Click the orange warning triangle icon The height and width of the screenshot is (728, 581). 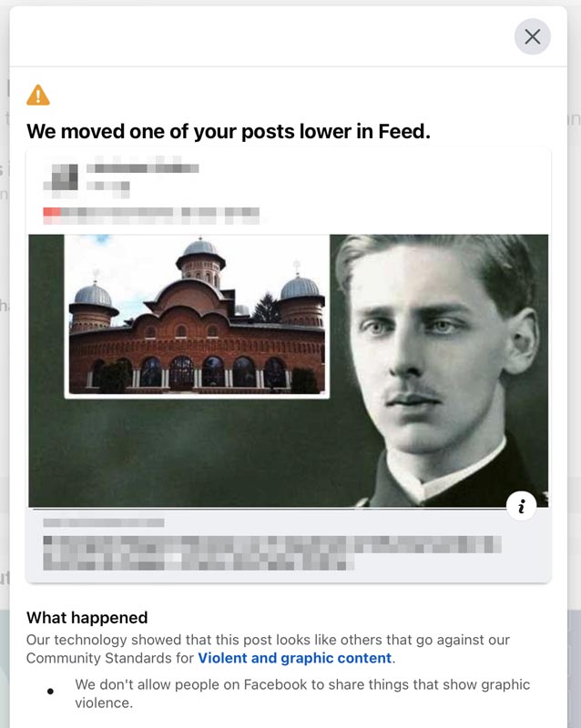point(38,96)
